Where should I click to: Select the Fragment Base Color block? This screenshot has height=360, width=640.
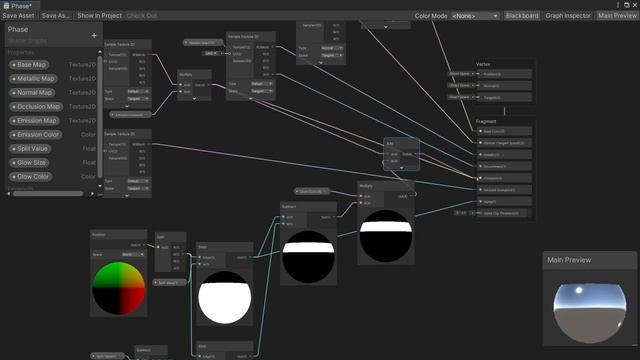pyautogui.click(x=505, y=131)
